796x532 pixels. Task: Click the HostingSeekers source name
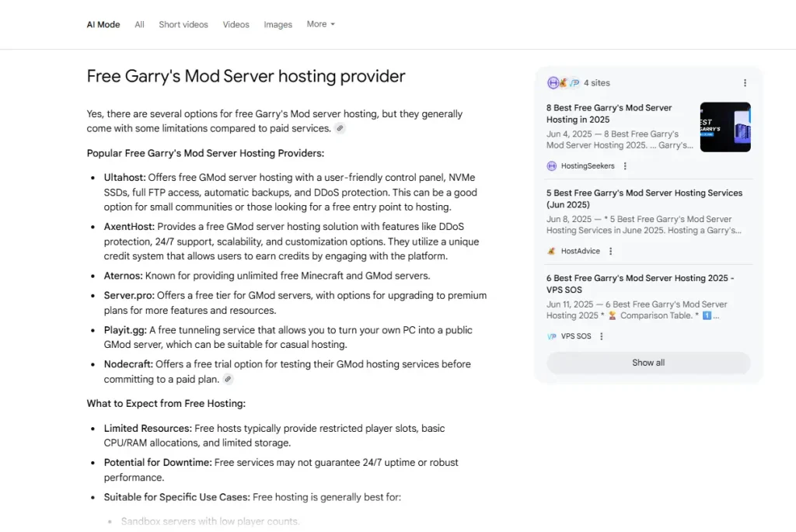[x=588, y=166]
